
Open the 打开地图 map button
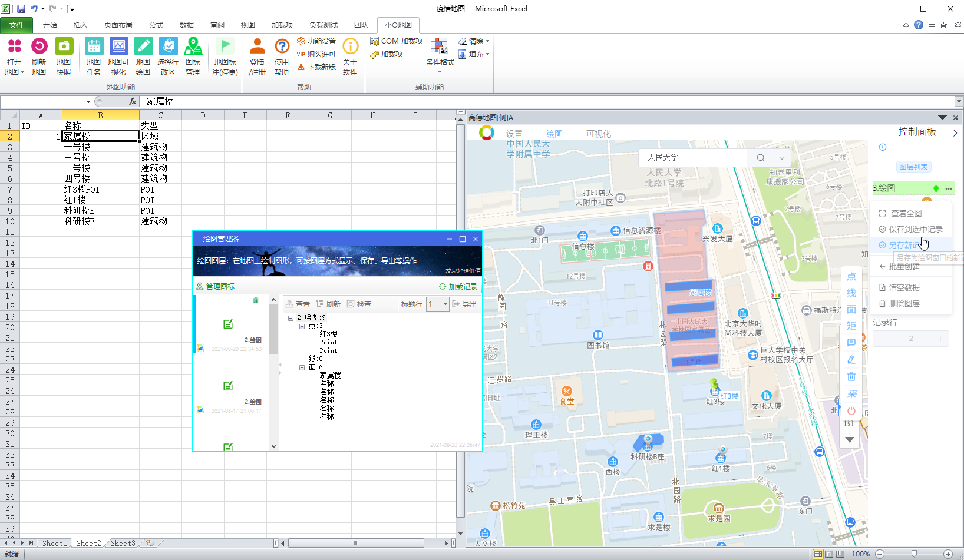[x=14, y=57]
